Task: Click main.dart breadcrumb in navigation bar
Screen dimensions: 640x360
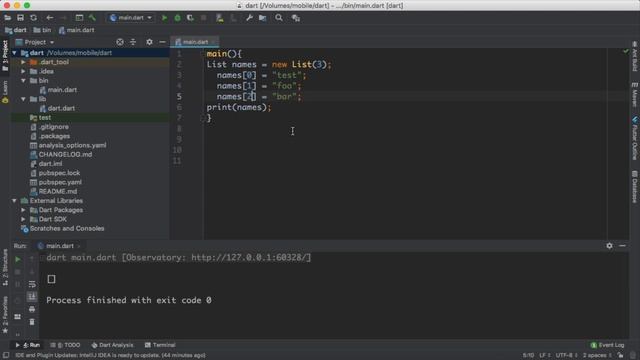Action: [77, 30]
